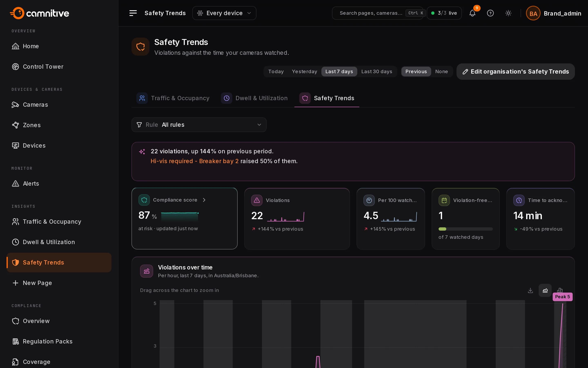Open the notifications bell
Screen dimensions: 588x368
click(472, 13)
